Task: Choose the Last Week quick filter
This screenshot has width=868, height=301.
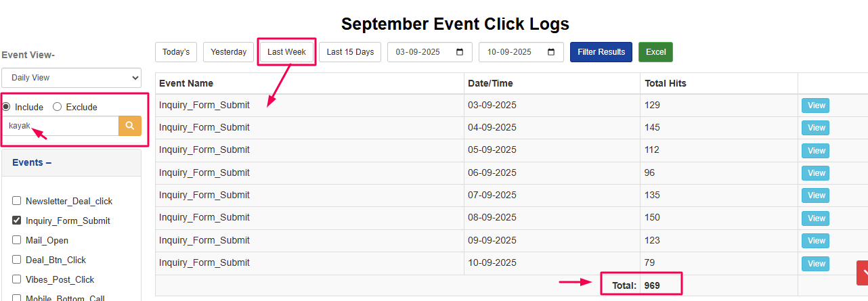Action: 286,52
